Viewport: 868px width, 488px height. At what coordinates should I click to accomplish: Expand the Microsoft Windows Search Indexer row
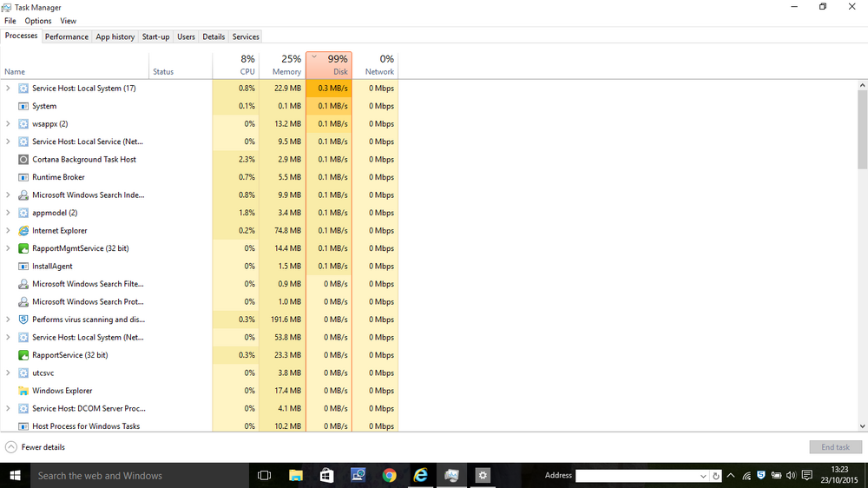pos(8,195)
